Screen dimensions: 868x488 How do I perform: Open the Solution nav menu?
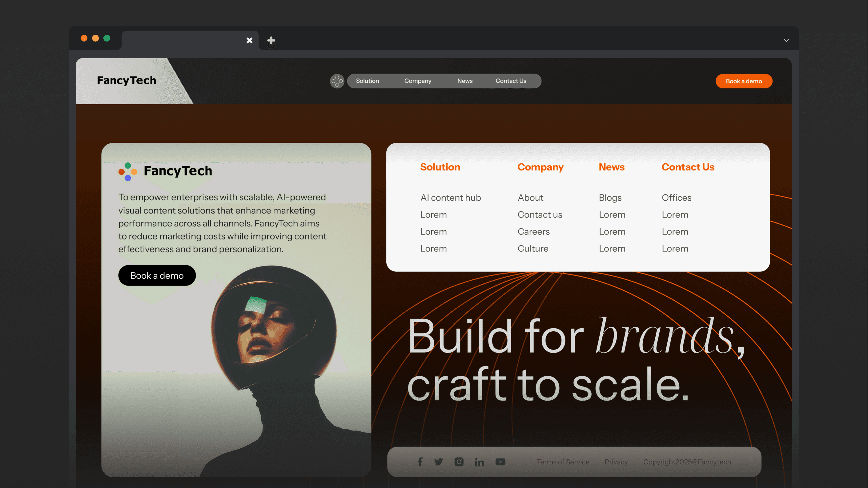pos(367,81)
